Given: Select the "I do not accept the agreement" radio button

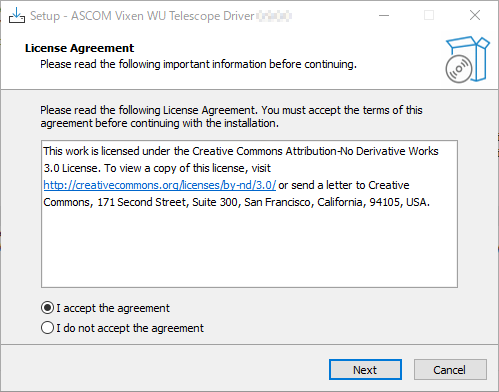Looking at the screenshot, I should [47, 328].
